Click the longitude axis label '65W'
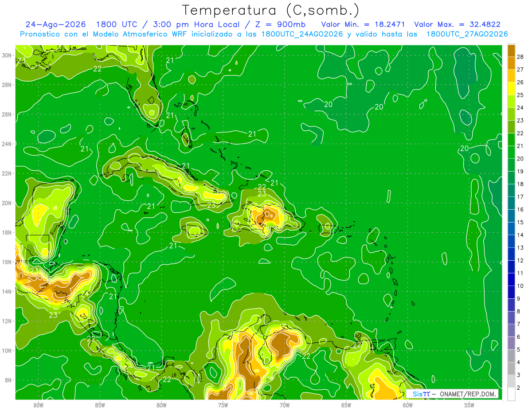This screenshot has height=411, width=532. coord(346,405)
